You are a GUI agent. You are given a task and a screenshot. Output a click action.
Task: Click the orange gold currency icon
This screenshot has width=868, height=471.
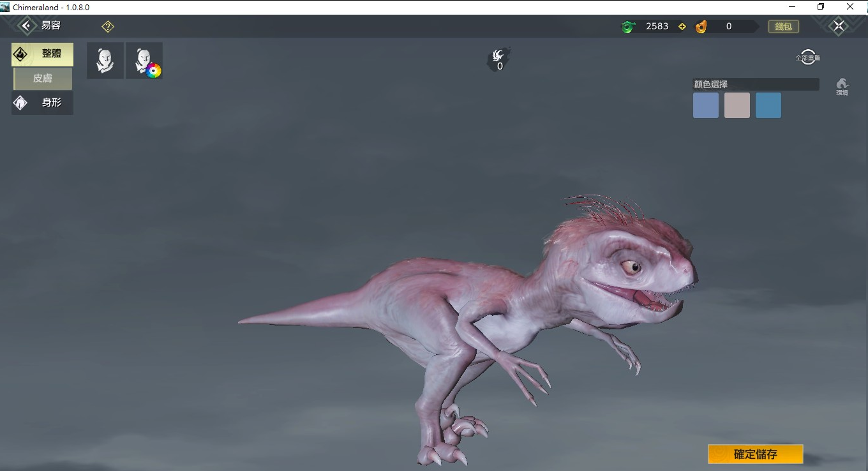coord(701,27)
